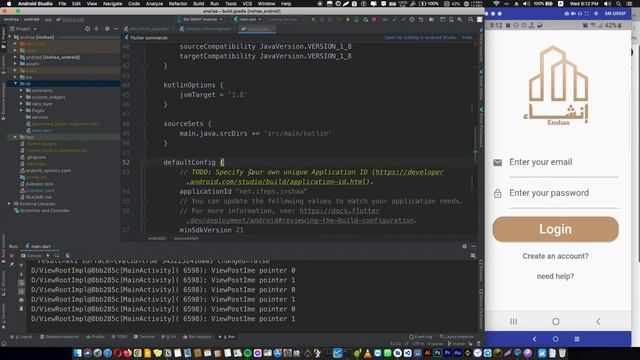Click the undo arrow icon in main toolbar
The width and height of the screenshot is (640, 360).
421,20
